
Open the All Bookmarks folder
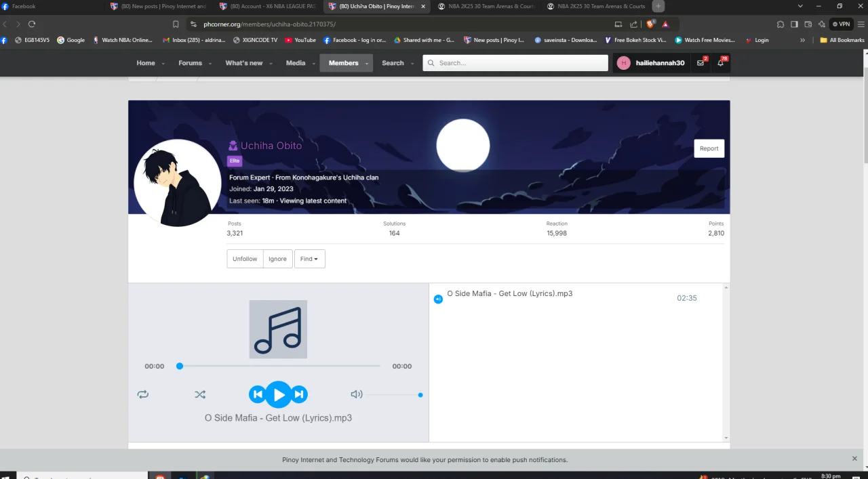[842, 40]
